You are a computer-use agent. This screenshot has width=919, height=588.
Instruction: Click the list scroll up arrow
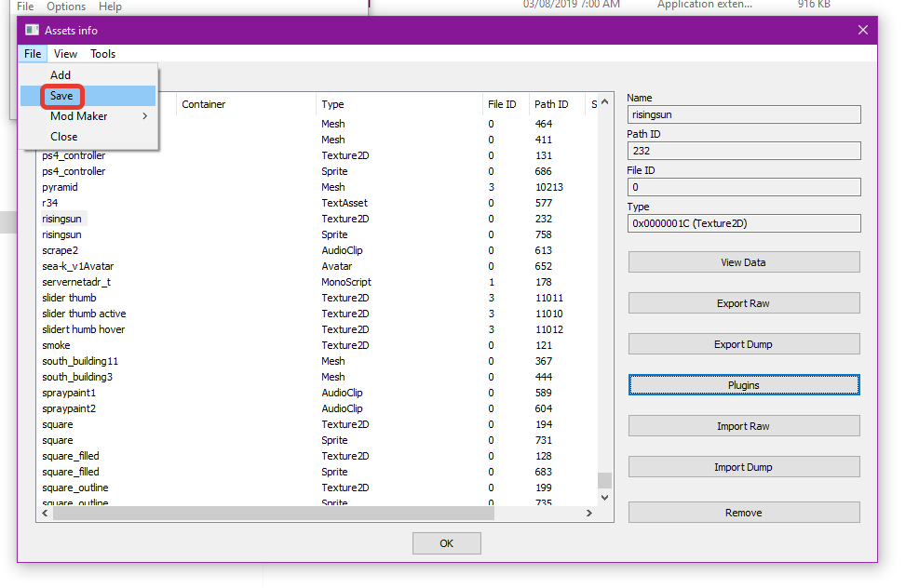click(x=605, y=102)
